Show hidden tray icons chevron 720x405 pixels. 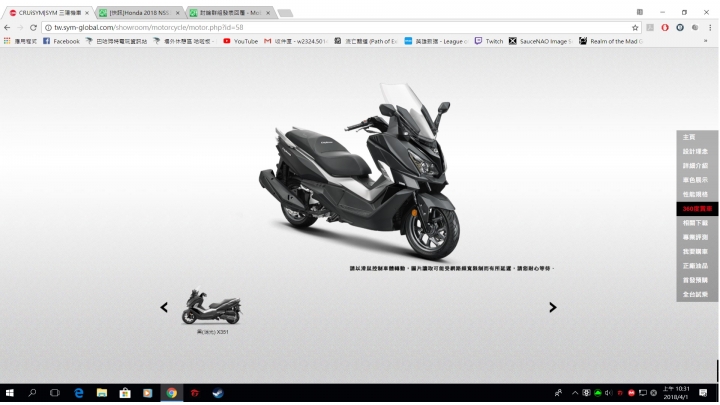click(x=575, y=393)
